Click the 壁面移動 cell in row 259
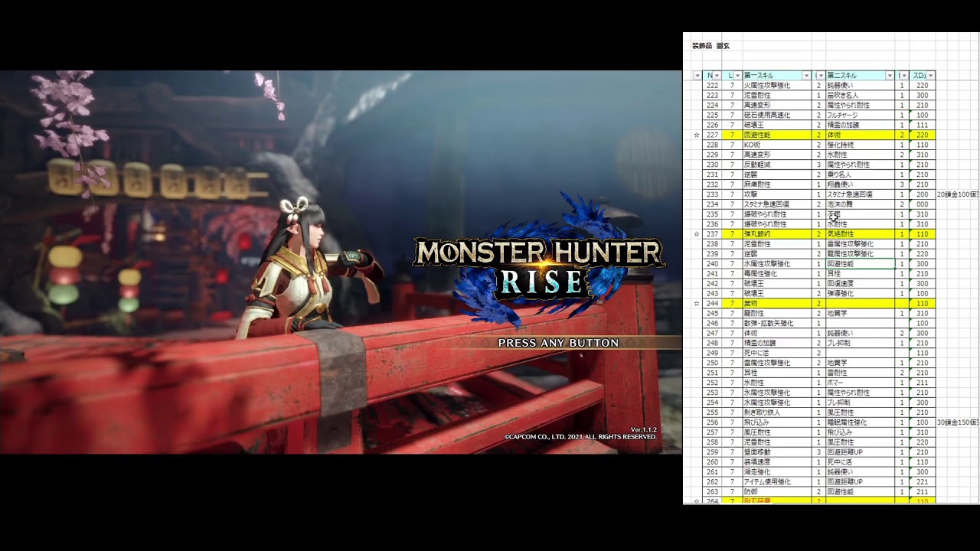The height and width of the screenshot is (551, 980). click(x=777, y=452)
